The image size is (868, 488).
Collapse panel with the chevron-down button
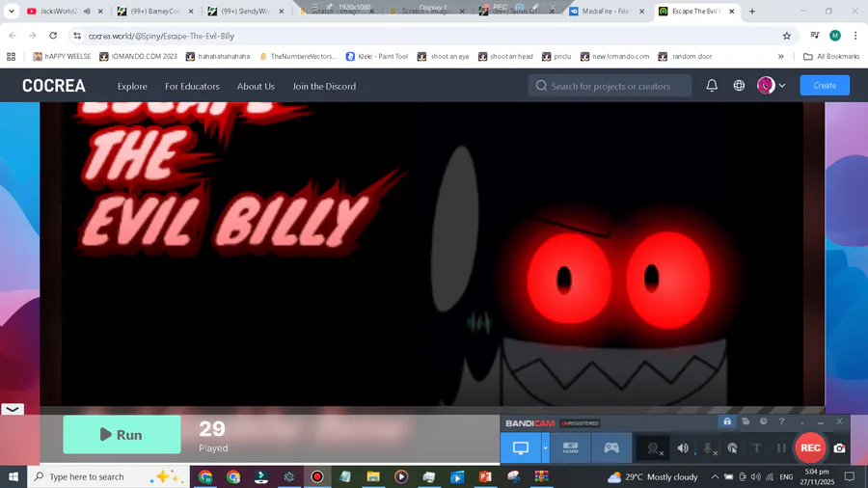coord(13,410)
